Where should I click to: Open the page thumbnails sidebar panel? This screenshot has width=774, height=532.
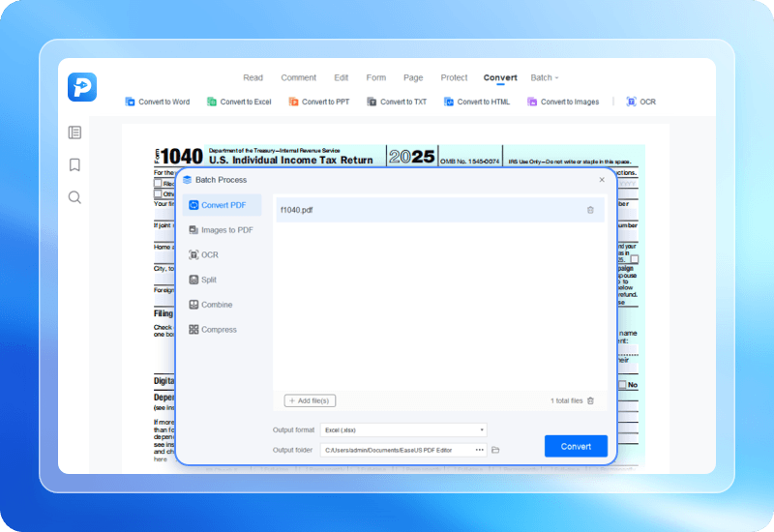74,133
